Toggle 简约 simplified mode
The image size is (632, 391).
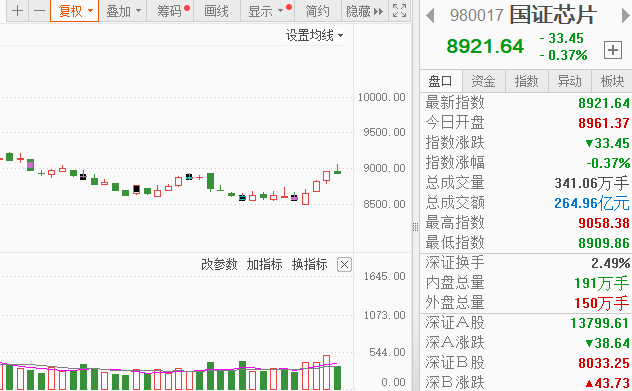click(318, 11)
